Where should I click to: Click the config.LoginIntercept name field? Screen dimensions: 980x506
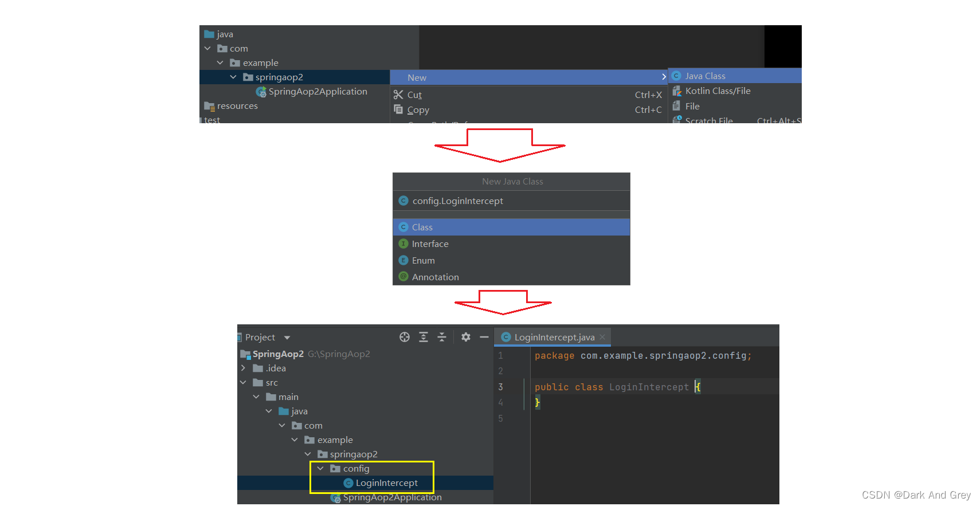click(x=511, y=201)
